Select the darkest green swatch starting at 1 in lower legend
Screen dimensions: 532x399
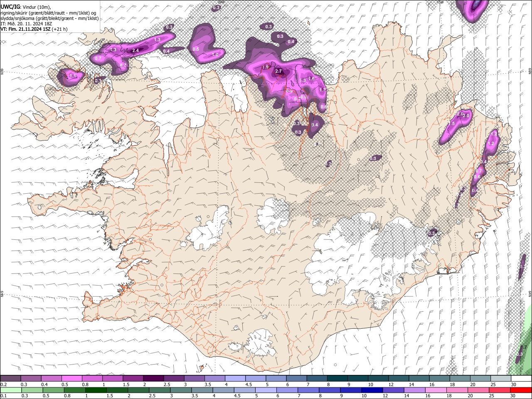pyautogui.click(x=96, y=390)
